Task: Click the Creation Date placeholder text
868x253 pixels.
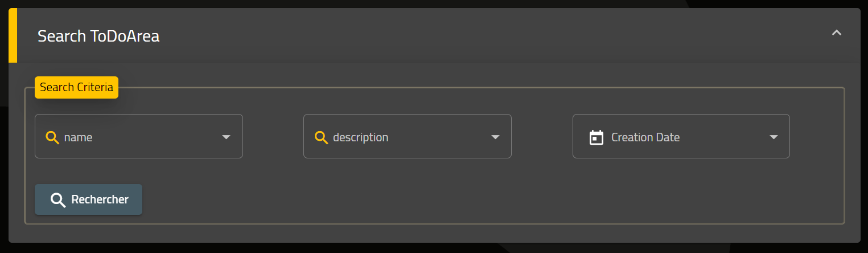Action: click(645, 137)
